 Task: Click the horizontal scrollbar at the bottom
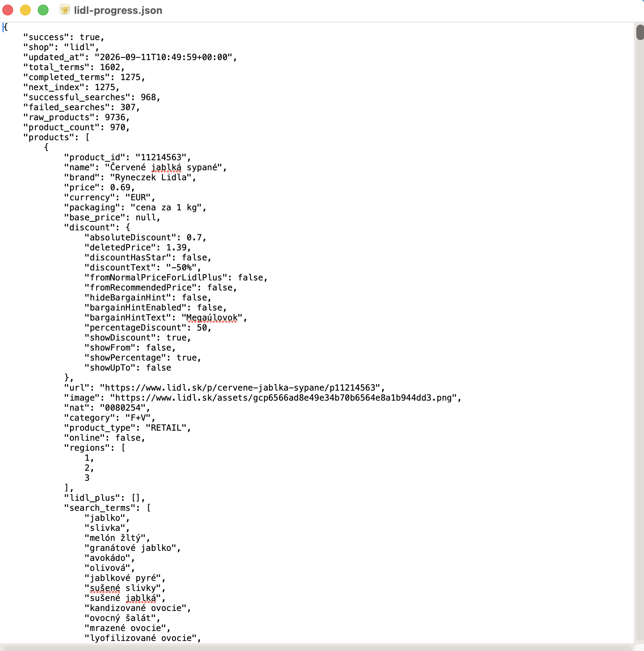click(317, 648)
